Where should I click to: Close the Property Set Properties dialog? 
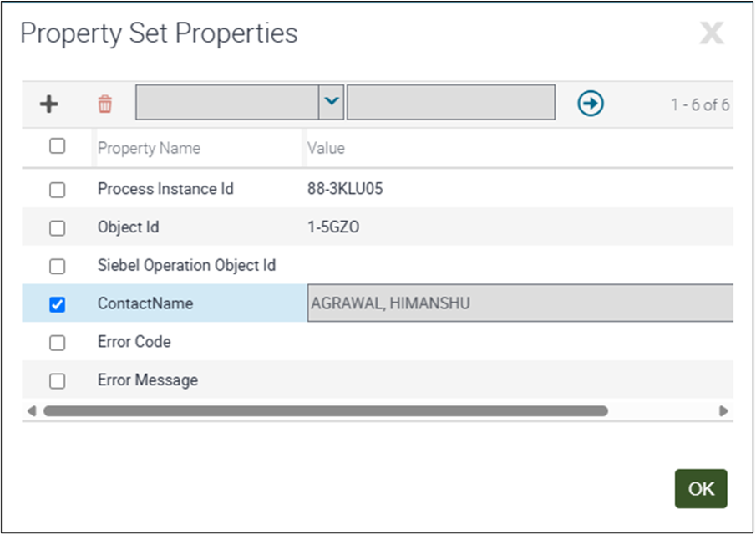click(x=711, y=33)
